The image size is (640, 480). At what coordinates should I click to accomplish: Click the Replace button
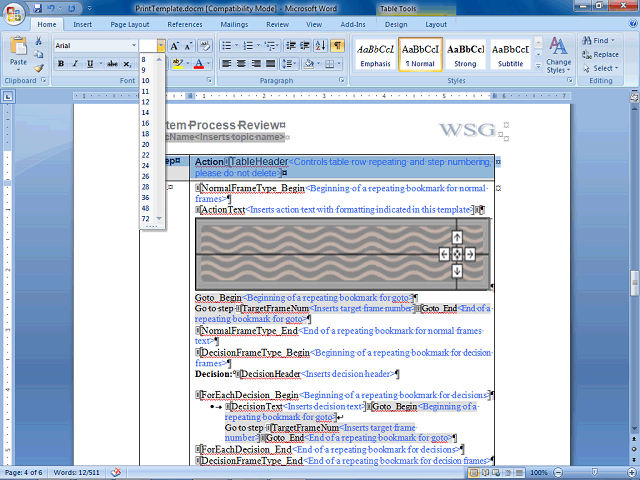(x=600, y=54)
